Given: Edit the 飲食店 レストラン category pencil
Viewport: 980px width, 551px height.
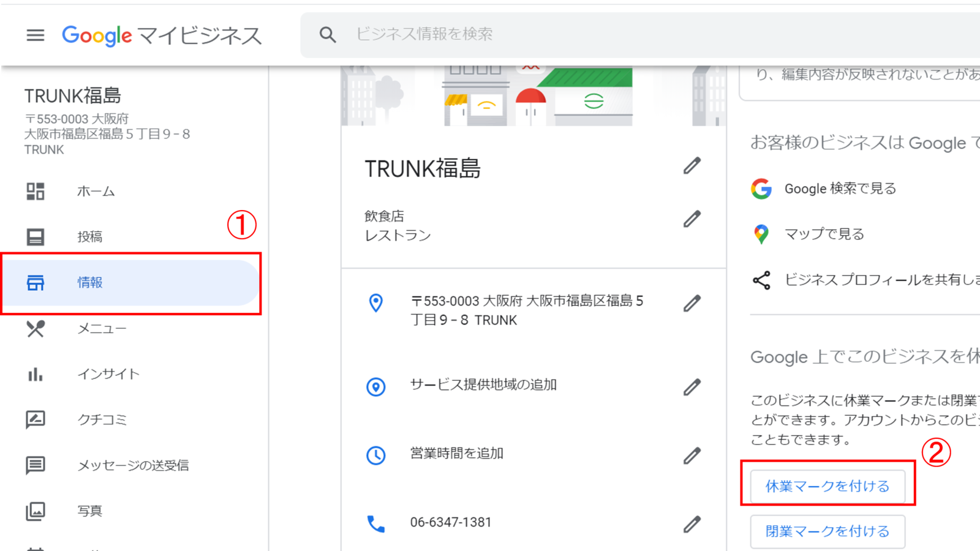Looking at the screenshot, I should tap(692, 219).
